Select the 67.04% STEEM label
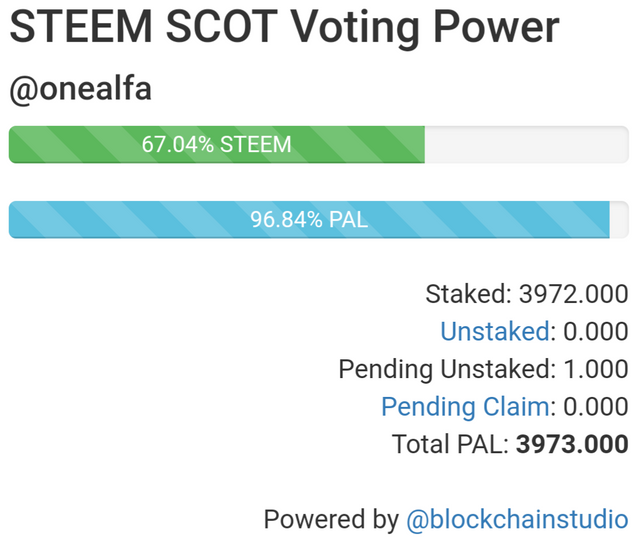 pyautogui.click(x=217, y=145)
